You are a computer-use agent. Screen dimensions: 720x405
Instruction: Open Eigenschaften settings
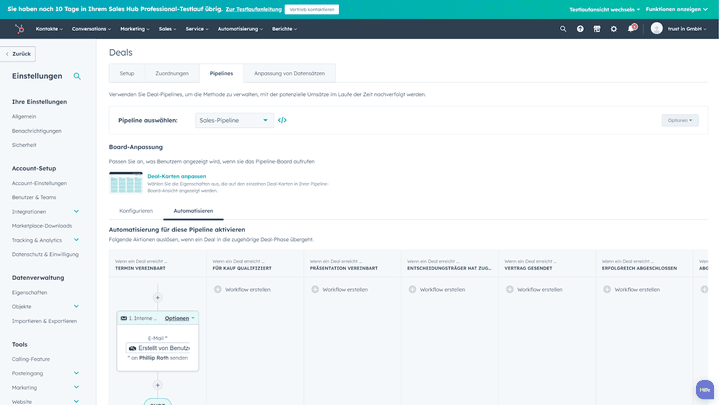click(29, 292)
